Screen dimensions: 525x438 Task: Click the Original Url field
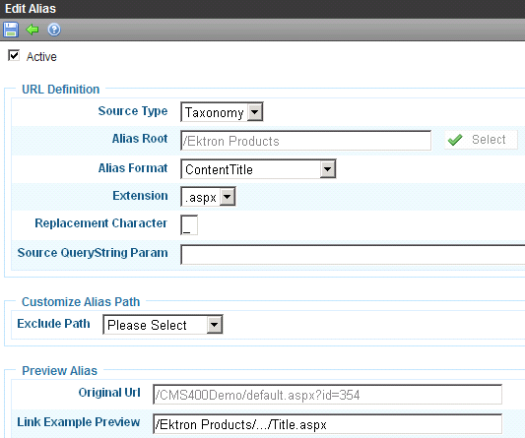pyautogui.click(x=327, y=394)
